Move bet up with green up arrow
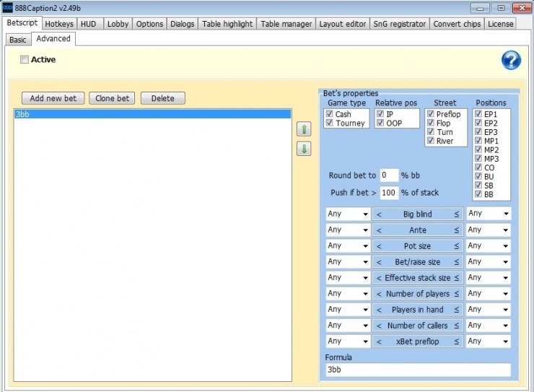Screen dimensions: 534x392 [304, 129]
